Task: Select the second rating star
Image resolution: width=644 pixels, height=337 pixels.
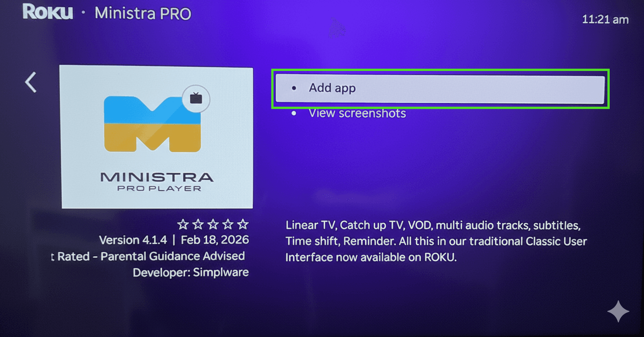Action: (198, 224)
